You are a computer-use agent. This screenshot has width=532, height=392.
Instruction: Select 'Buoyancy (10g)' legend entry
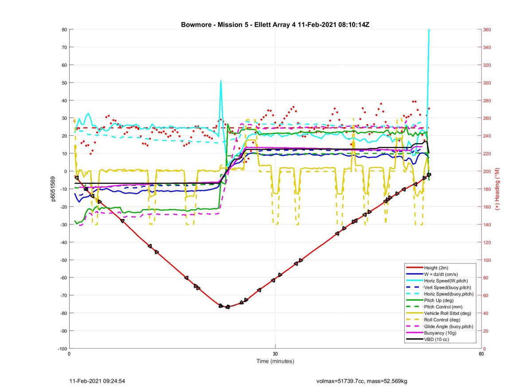tap(439, 333)
